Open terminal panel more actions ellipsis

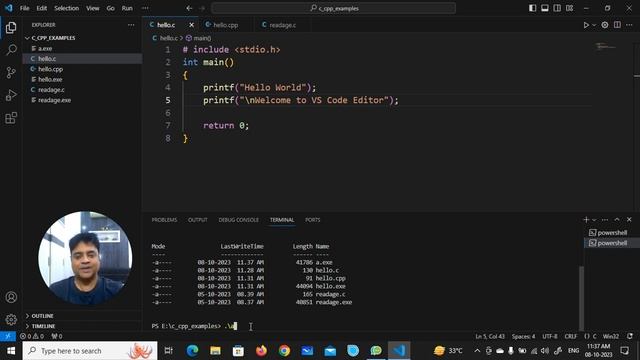pyautogui.click(x=605, y=220)
